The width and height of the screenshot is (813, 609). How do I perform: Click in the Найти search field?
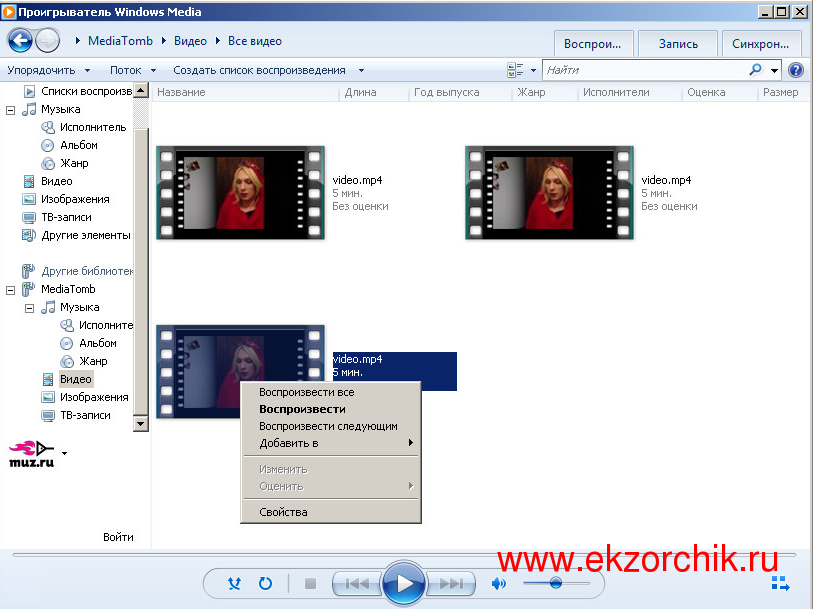[646, 70]
